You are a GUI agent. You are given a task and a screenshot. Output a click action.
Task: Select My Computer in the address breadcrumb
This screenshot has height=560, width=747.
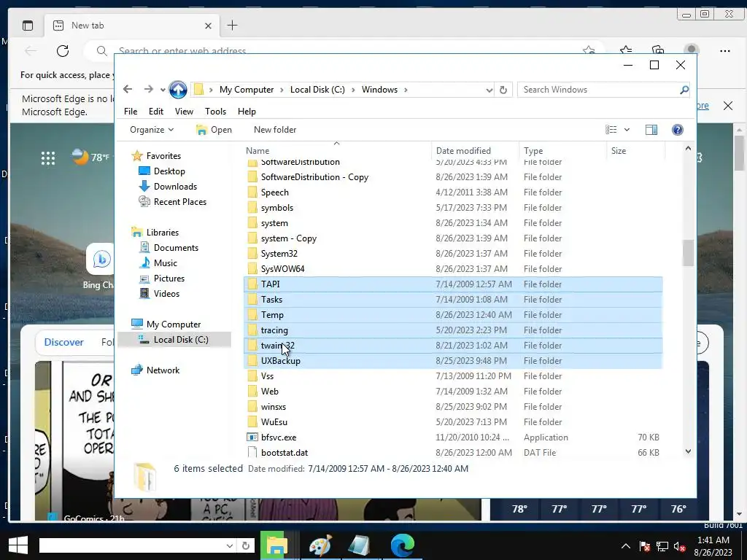[247, 90]
